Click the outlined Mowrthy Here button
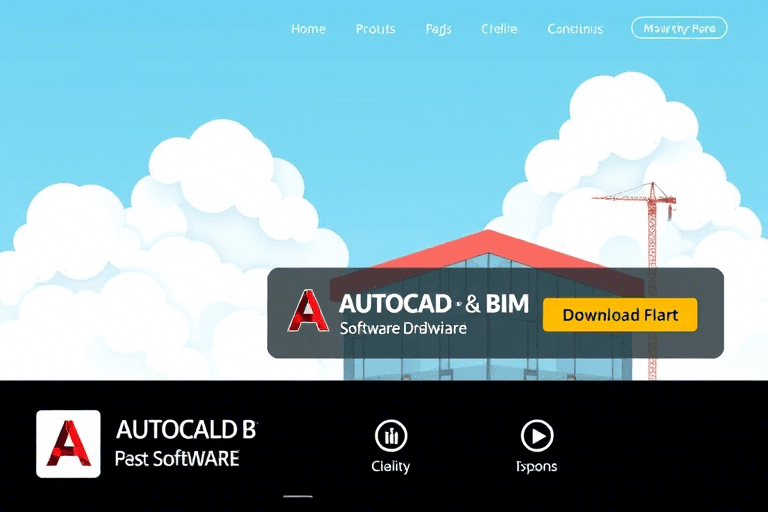Image resolution: width=768 pixels, height=512 pixels. [679, 28]
